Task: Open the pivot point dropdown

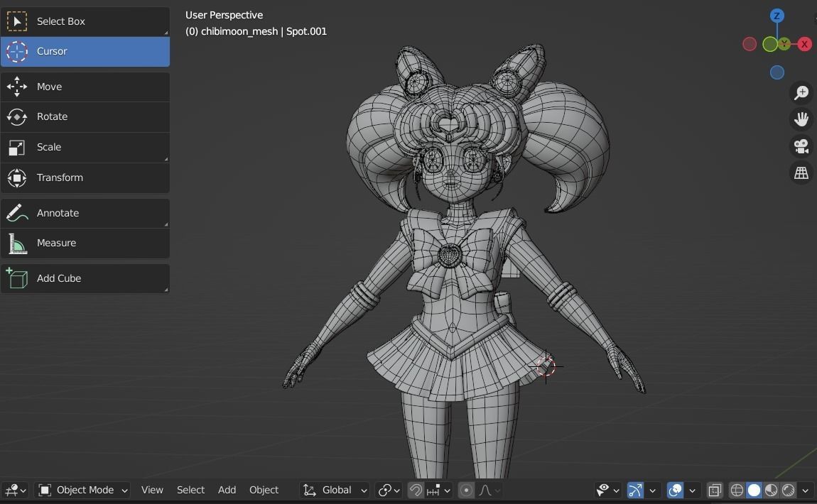Action: coord(389,490)
